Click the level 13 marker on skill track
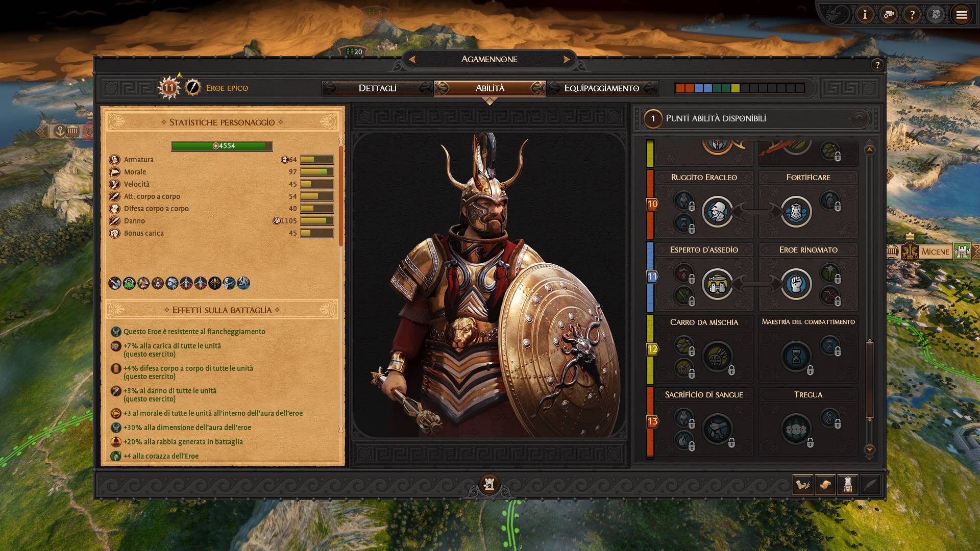Screen dimensions: 980x551 652,422
